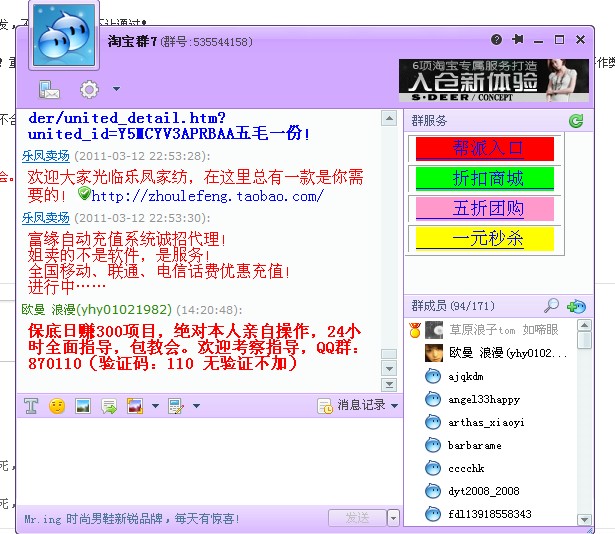The width and height of the screenshot is (615, 534).
Task: Open the font formatting T tool
Action: [x=31, y=406]
